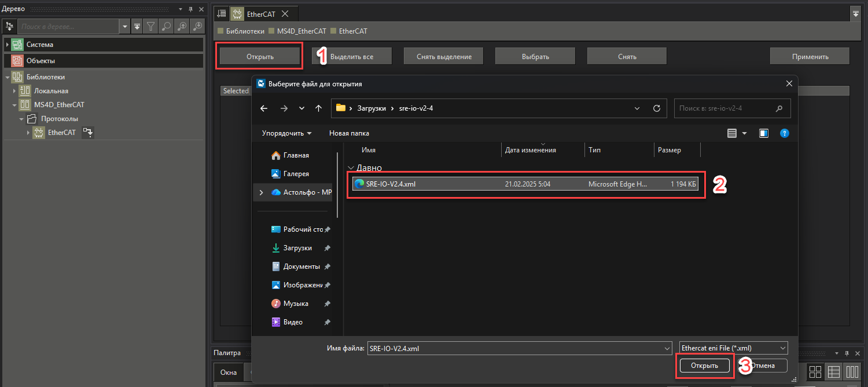868x387 pixels.
Task: Click the plain magnifier search icon in tree toolbar
Action: click(x=166, y=26)
